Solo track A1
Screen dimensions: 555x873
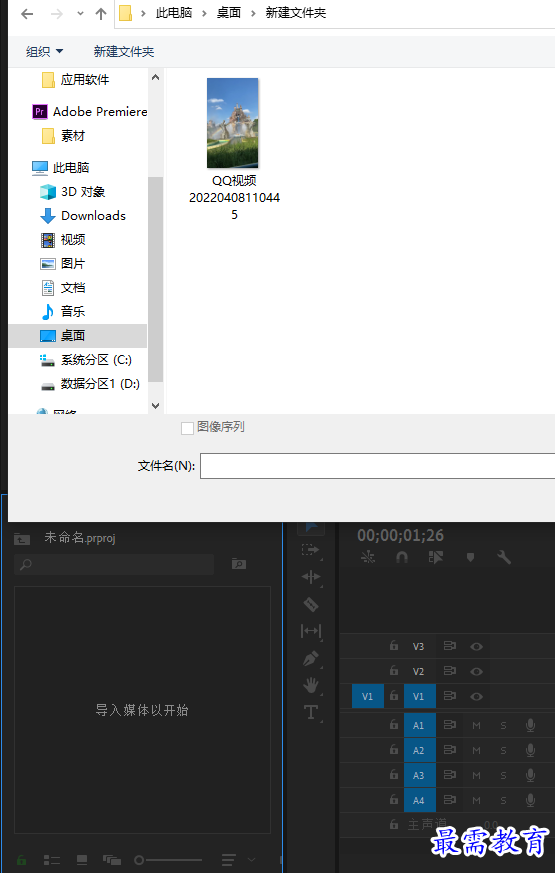coord(503,725)
